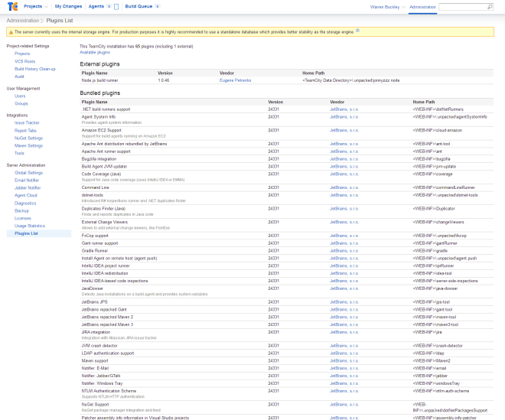This screenshot has height=420, width=505.
Task: Open Agent Cloud settings
Action: pos(26,196)
